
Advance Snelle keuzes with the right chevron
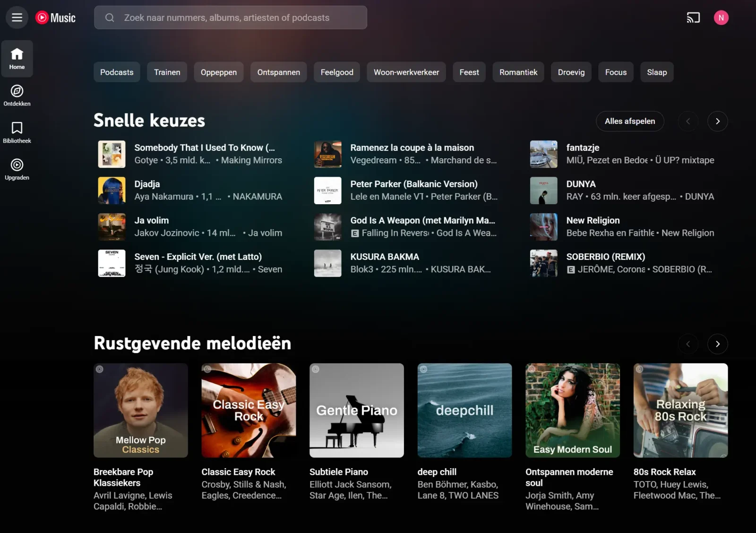click(x=717, y=121)
